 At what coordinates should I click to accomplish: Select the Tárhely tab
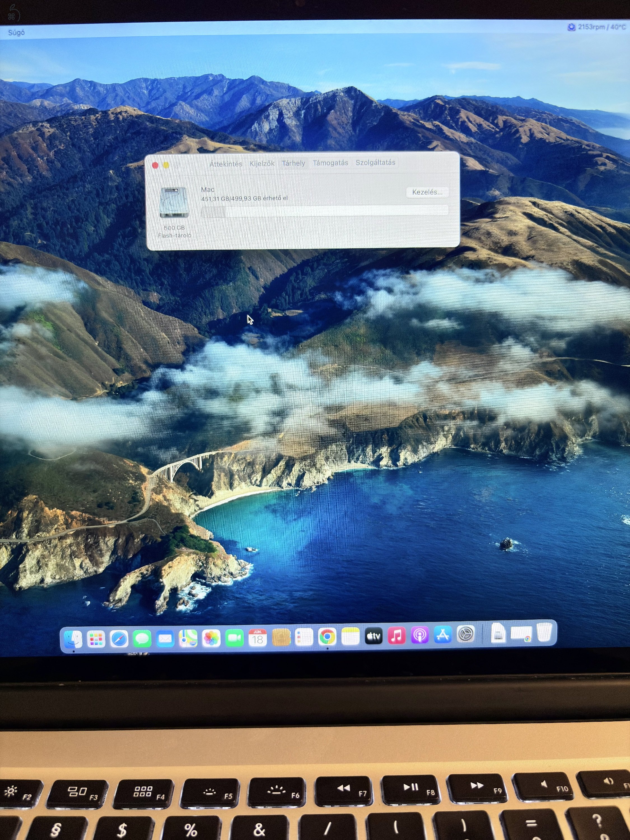(293, 163)
